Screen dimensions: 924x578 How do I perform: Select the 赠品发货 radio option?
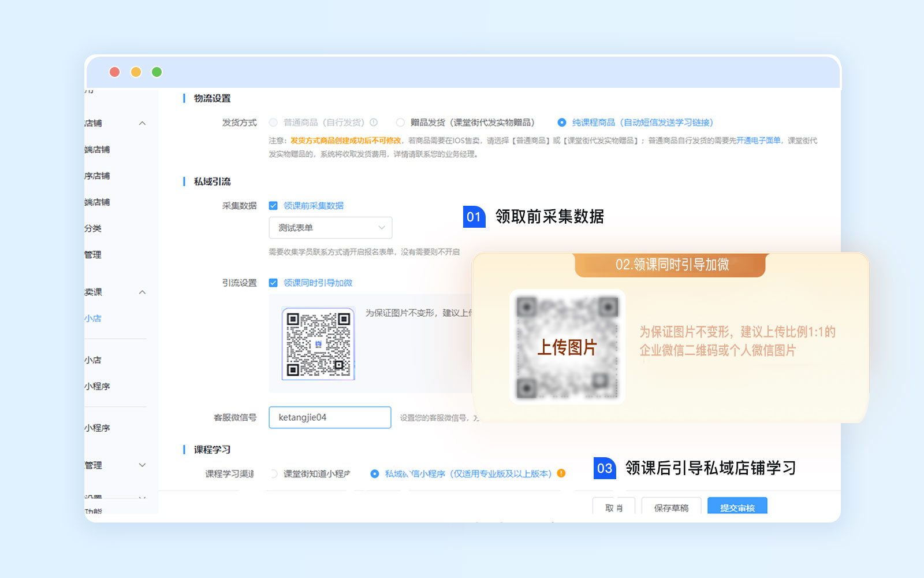click(400, 123)
